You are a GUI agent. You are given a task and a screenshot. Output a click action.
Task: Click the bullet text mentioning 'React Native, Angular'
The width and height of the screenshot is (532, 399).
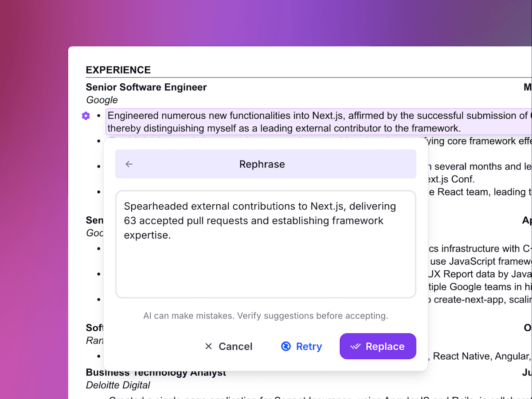point(480,356)
